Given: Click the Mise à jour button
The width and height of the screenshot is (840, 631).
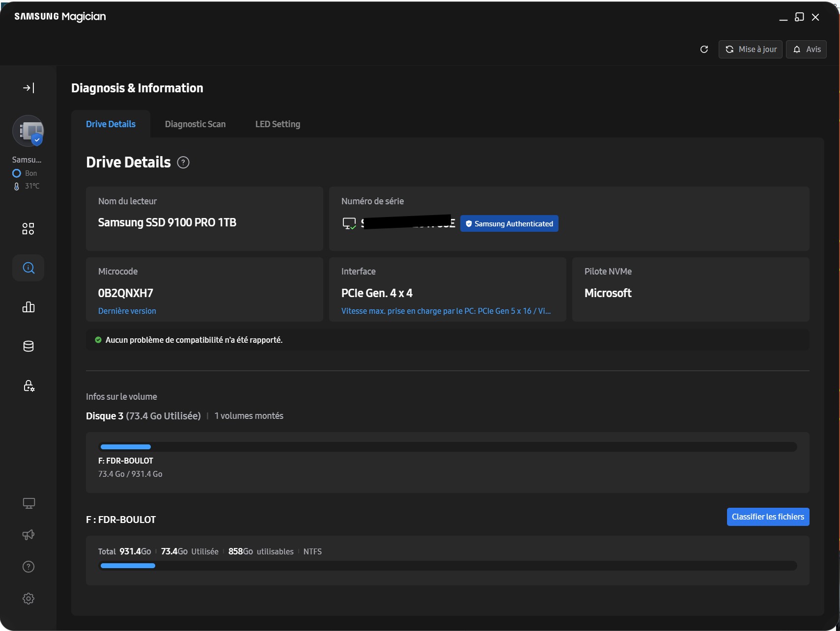Looking at the screenshot, I should [x=751, y=49].
